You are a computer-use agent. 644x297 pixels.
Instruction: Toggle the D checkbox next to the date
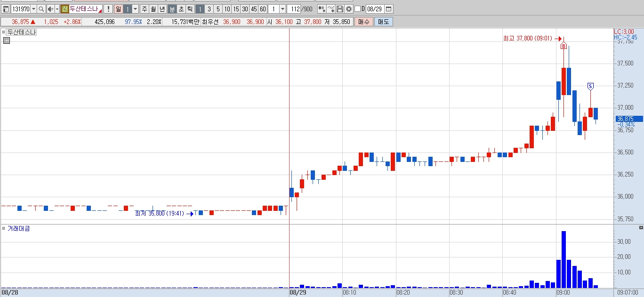click(x=357, y=9)
